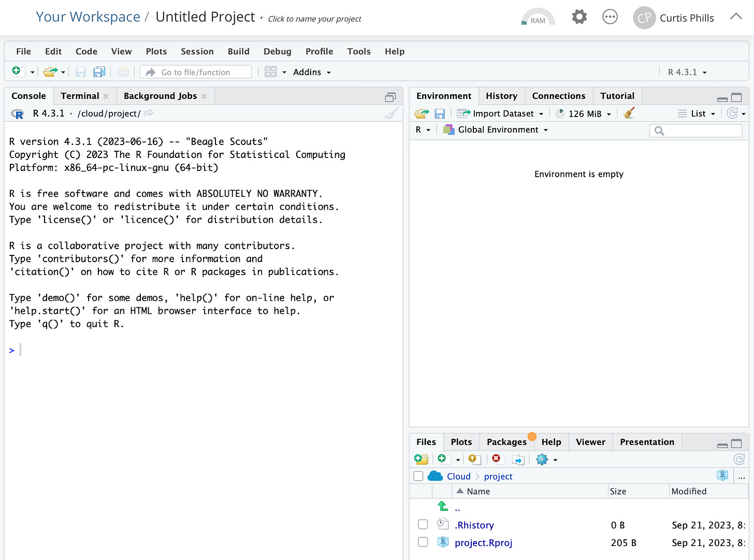Clear console with the broom icon
The width and height of the screenshot is (754, 560).
(x=392, y=113)
